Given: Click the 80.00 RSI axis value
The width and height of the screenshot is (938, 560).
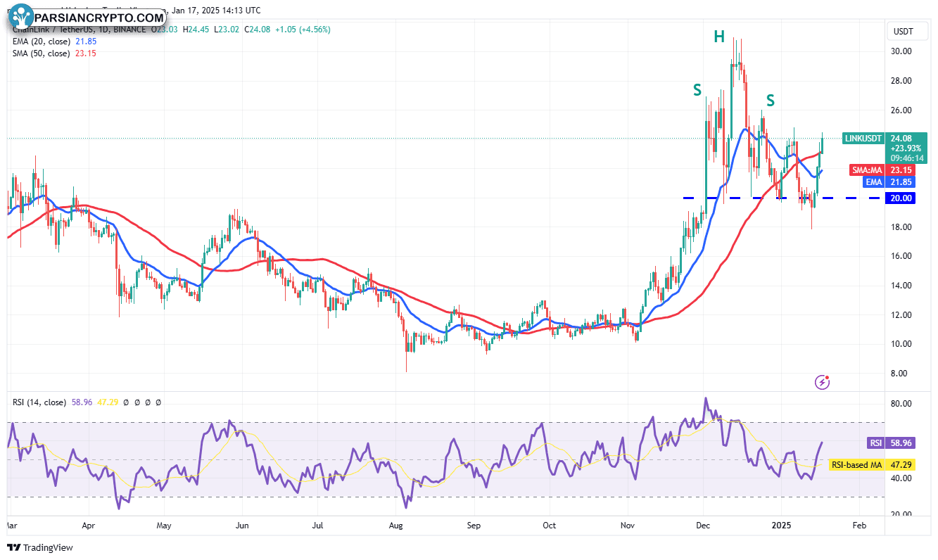Looking at the screenshot, I should click(901, 404).
